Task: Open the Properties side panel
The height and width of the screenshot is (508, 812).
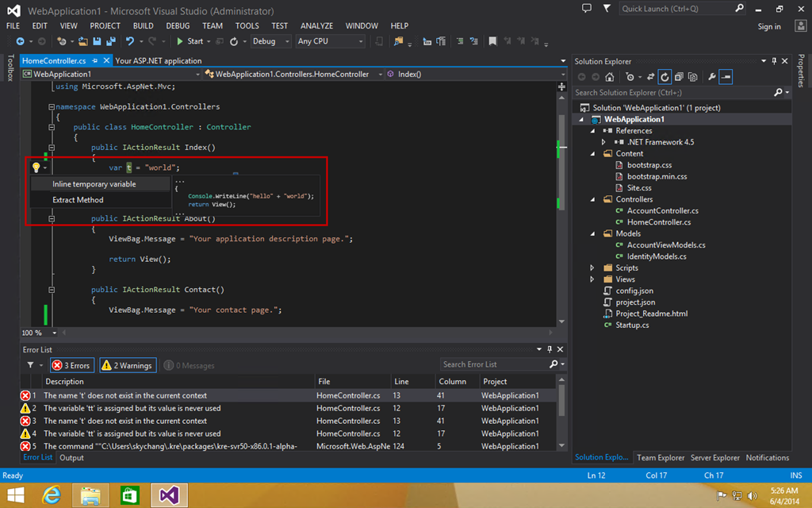Action: click(x=801, y=71)
